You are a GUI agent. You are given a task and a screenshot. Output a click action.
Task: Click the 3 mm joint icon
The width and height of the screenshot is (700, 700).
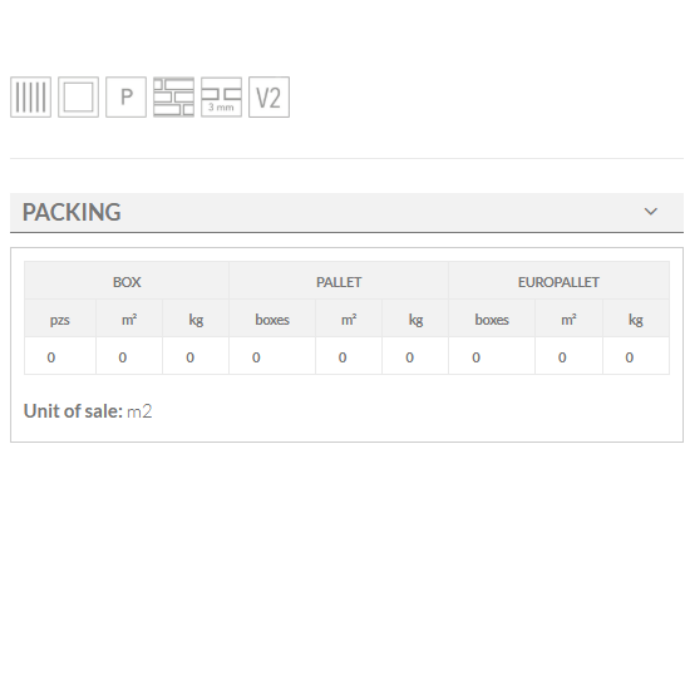point(221,97)
